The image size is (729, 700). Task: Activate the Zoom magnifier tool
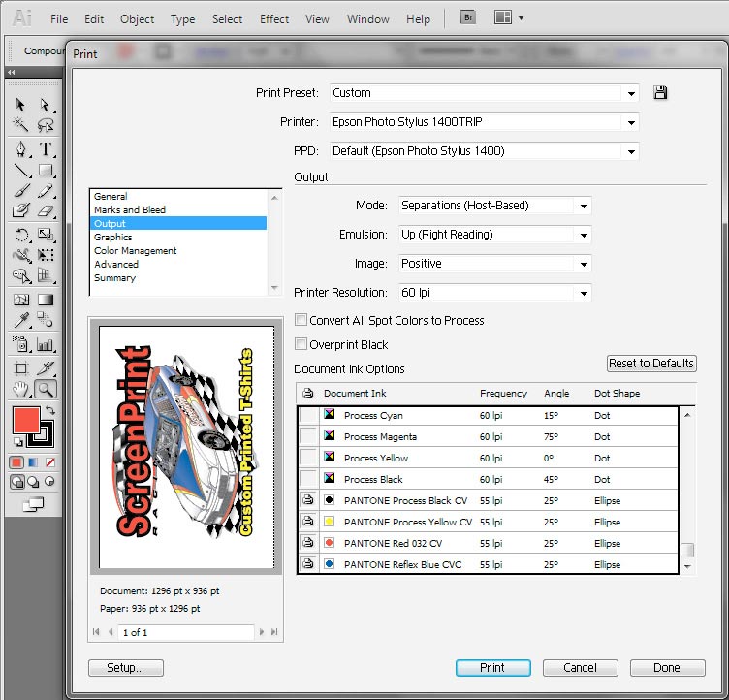[x=45, y=390]
